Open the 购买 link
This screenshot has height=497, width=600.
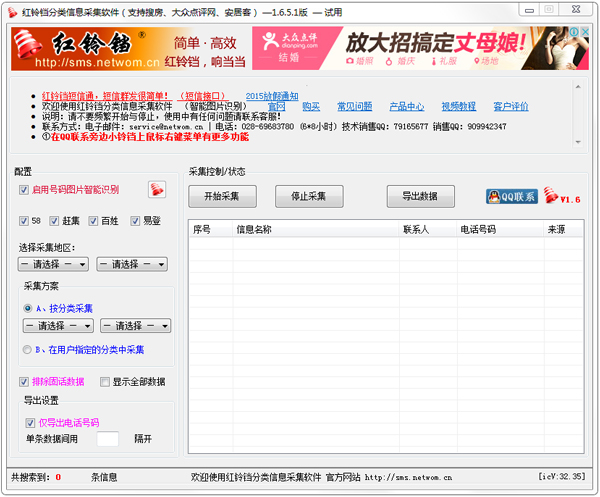(311, 106)
